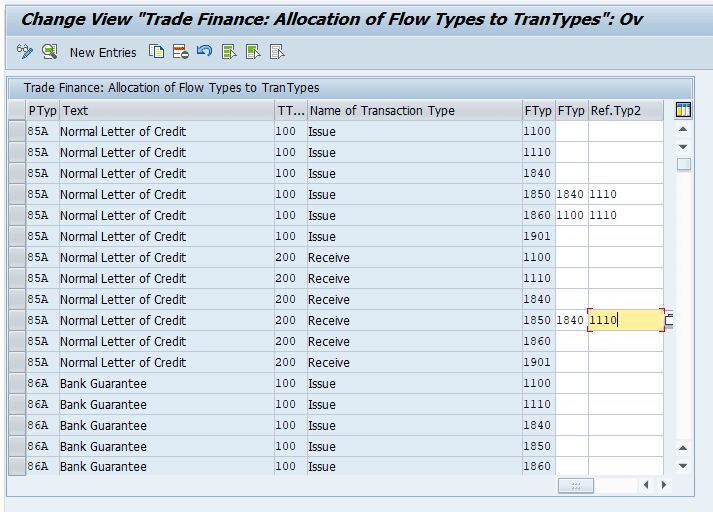713x512 pixels.
Task: Open the table column settings icon
Action: [684, 110]
